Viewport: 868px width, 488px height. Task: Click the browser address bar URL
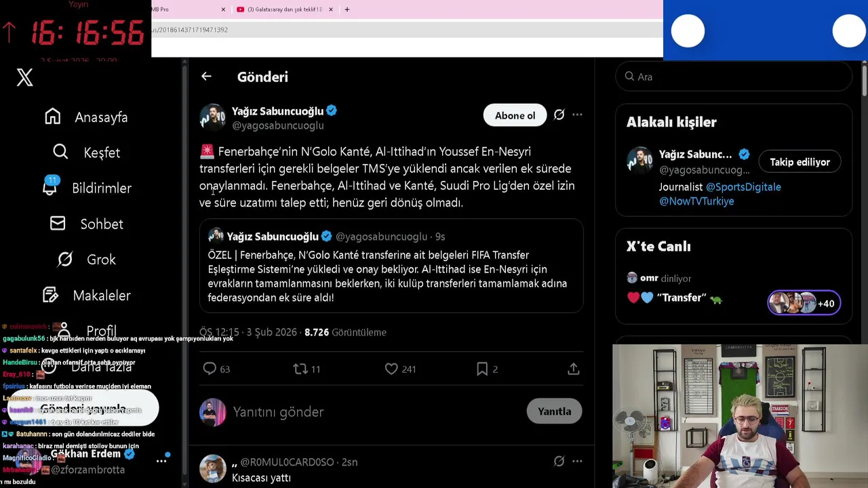[x=189, y=30]
